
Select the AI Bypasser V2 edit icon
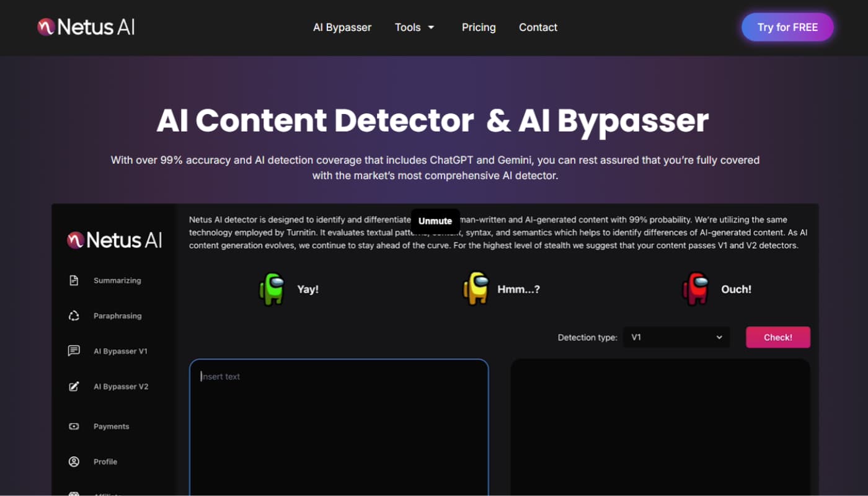coord(74,386)
